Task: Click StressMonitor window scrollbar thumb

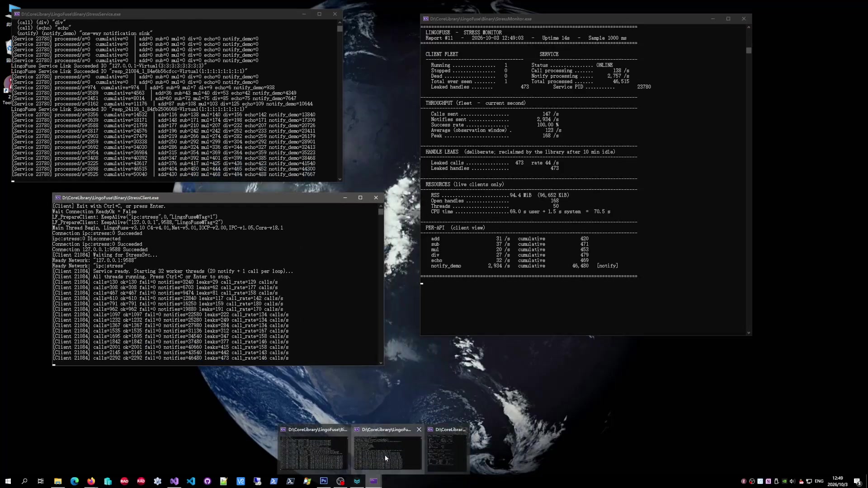Action: [749, 51]
